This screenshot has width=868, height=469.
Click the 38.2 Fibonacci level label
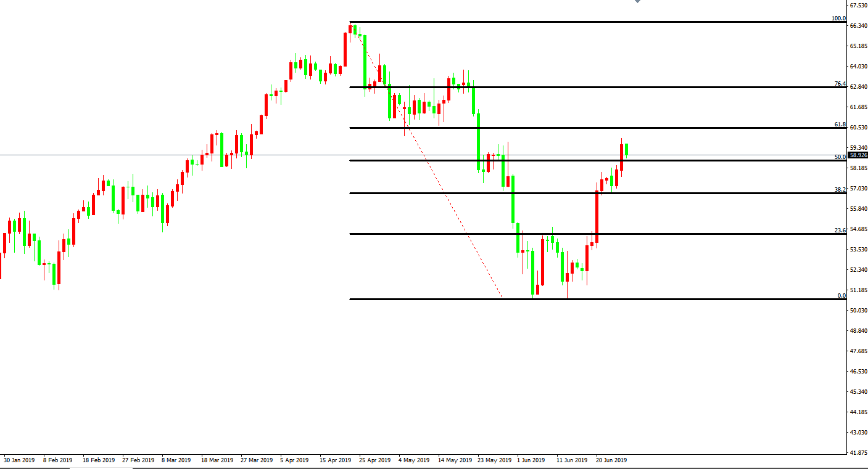840,190
